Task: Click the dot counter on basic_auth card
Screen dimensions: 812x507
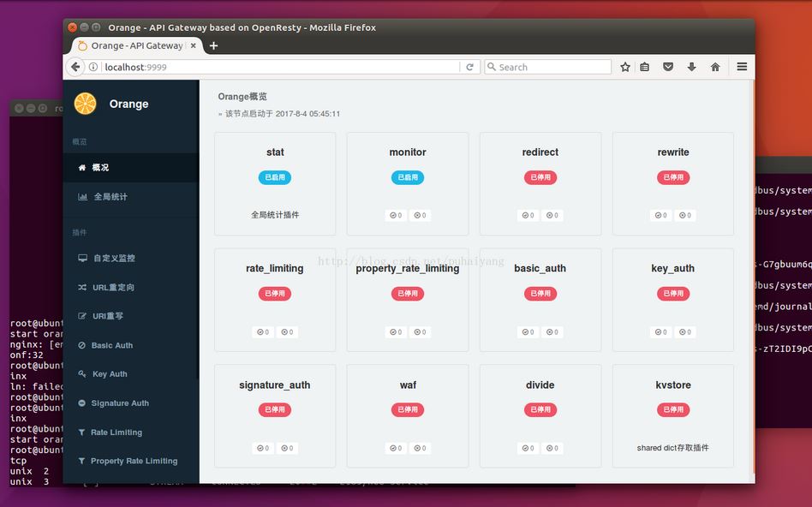Action: (552, 332)
